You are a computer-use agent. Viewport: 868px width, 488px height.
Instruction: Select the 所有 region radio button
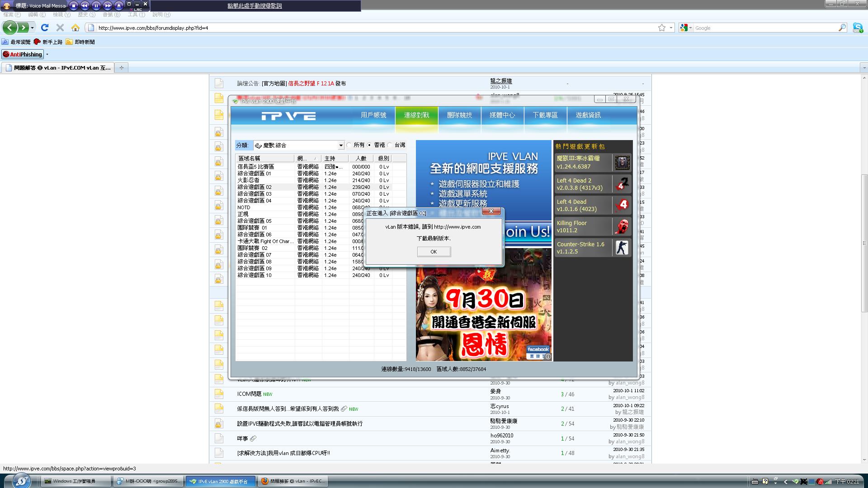(x=349, y=145)
